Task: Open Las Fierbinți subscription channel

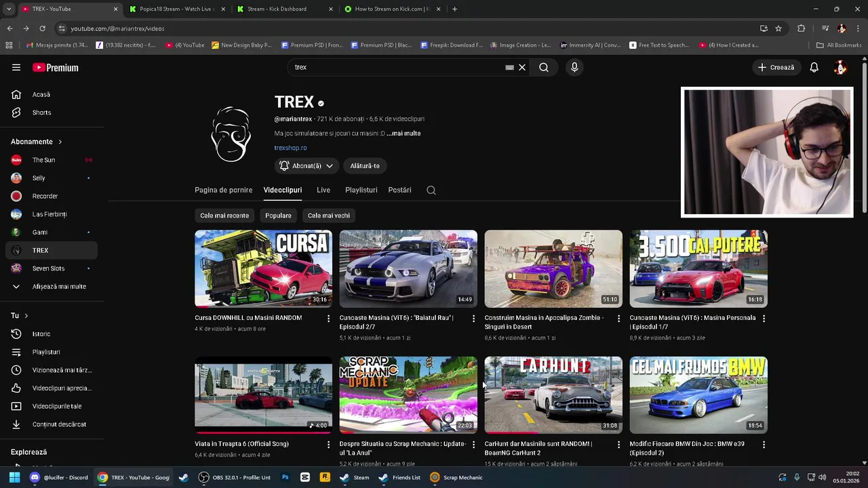Action: click(52, 214)
